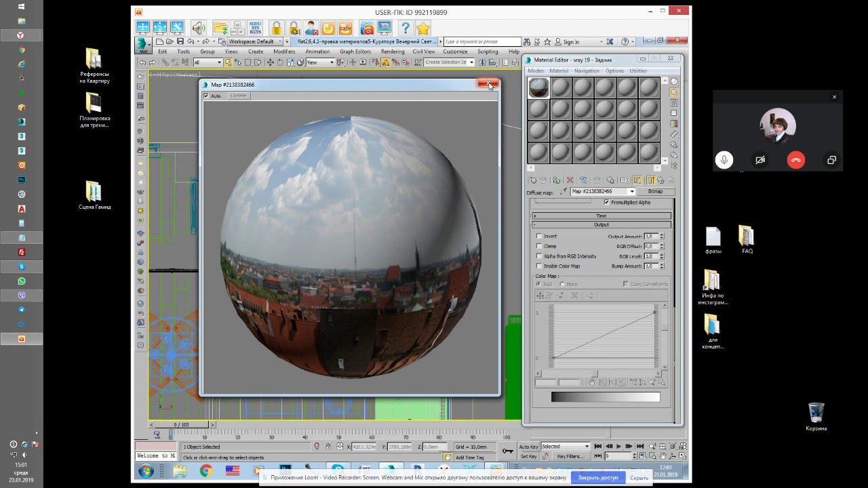
Task: Click the WhatsApp icon in the left taskbar
Action: [x=22, y=281]
